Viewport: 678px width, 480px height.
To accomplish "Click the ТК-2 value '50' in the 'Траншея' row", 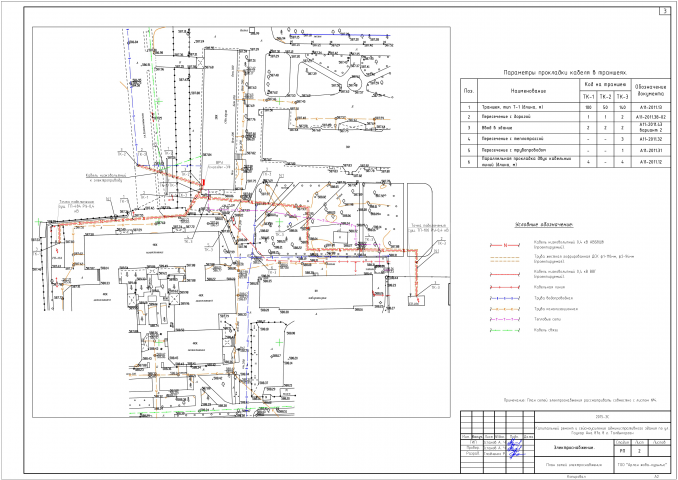I will [605, 107].
